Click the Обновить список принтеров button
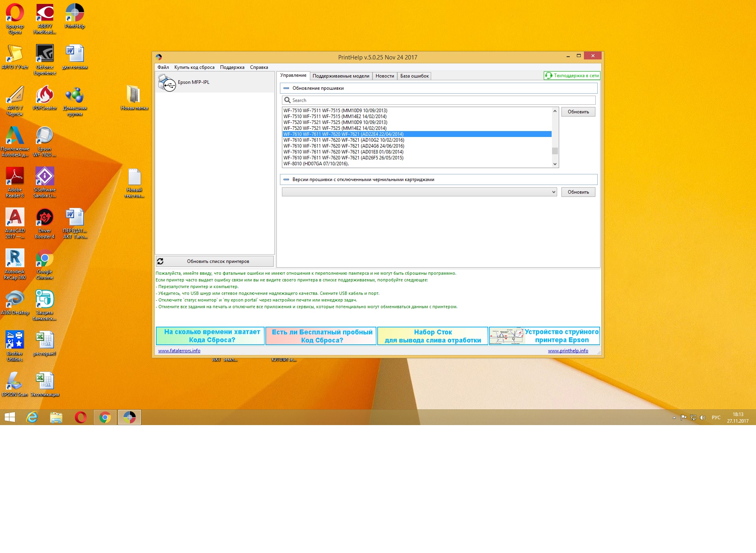 tap(215, 261)
